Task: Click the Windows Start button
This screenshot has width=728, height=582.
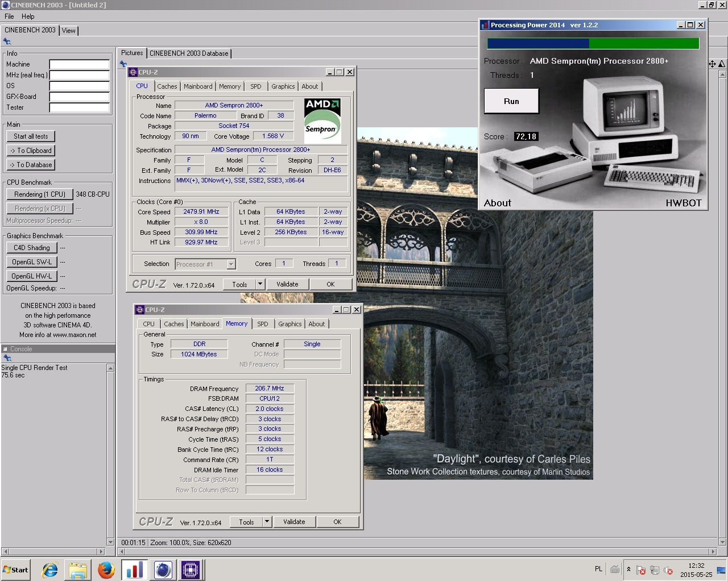Action: pyautogui.click(x=15, y=569)
